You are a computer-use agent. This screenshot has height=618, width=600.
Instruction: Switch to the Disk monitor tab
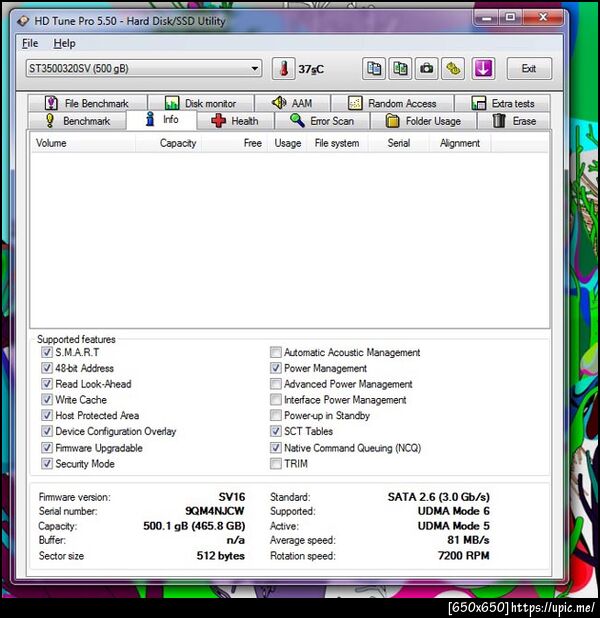tap(201, 103)
